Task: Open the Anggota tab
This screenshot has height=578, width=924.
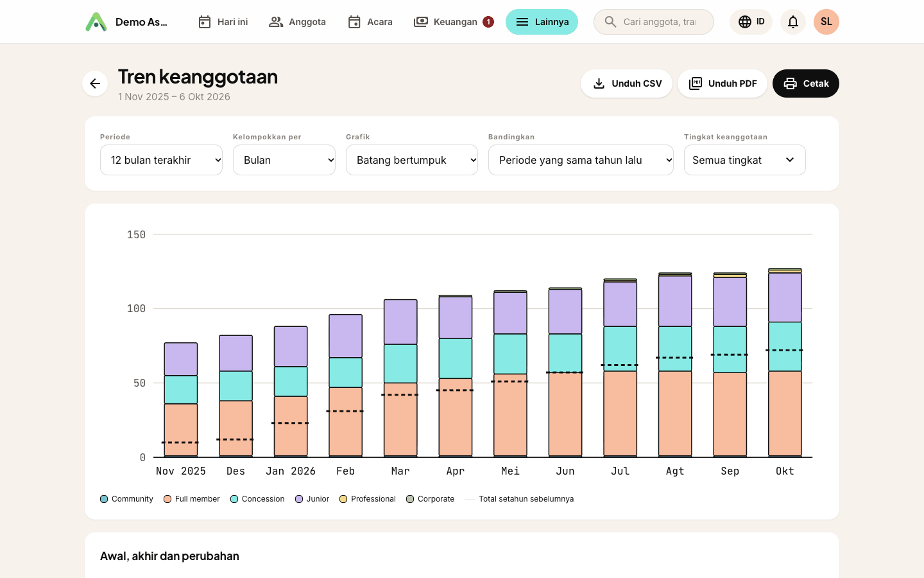Action: coord(297,22)
